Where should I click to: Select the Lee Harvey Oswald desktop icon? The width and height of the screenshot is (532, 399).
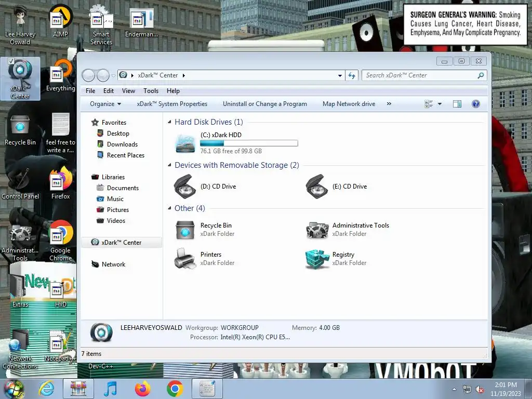coord(20,25)
